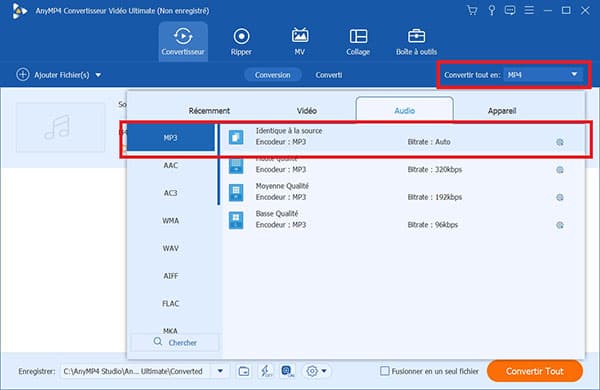600x390 pixels.
Task: Open settings gear for 320kbps preset
Action: point(559,170)
